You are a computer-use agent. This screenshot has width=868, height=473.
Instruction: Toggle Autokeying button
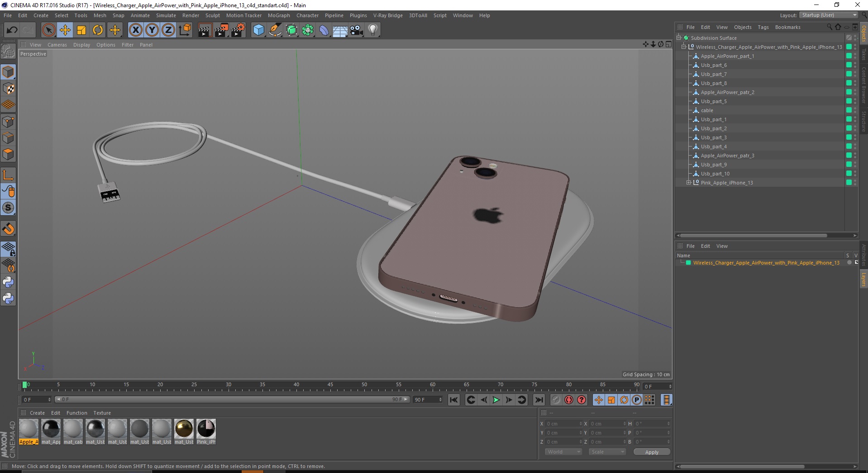click(569, 400)
